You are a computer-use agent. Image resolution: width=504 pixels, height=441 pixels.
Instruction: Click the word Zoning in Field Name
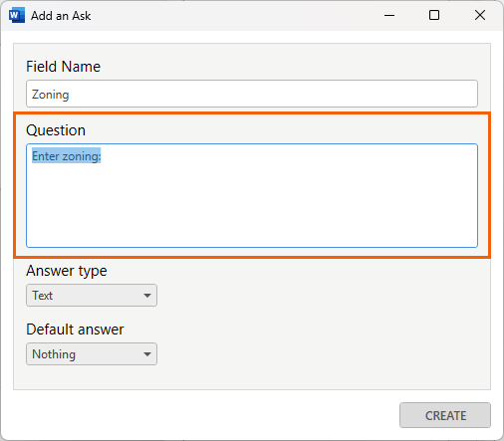(x=51, y=95)
